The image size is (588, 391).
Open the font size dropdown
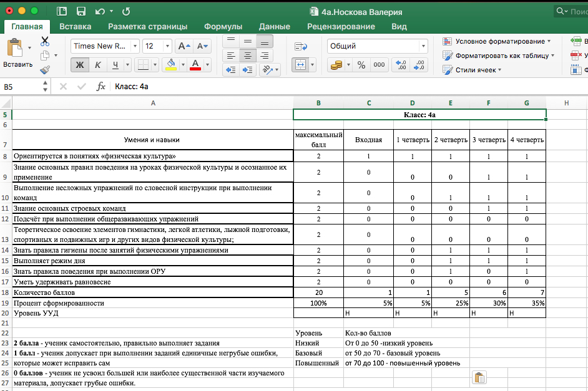pyautogui.click(x=167, y=46)
